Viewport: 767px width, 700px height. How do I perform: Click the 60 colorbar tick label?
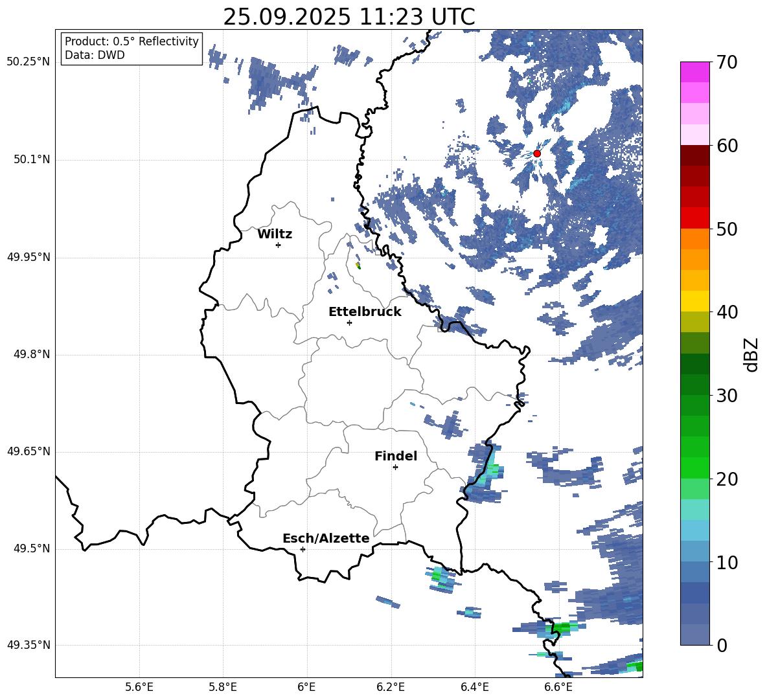726,146
